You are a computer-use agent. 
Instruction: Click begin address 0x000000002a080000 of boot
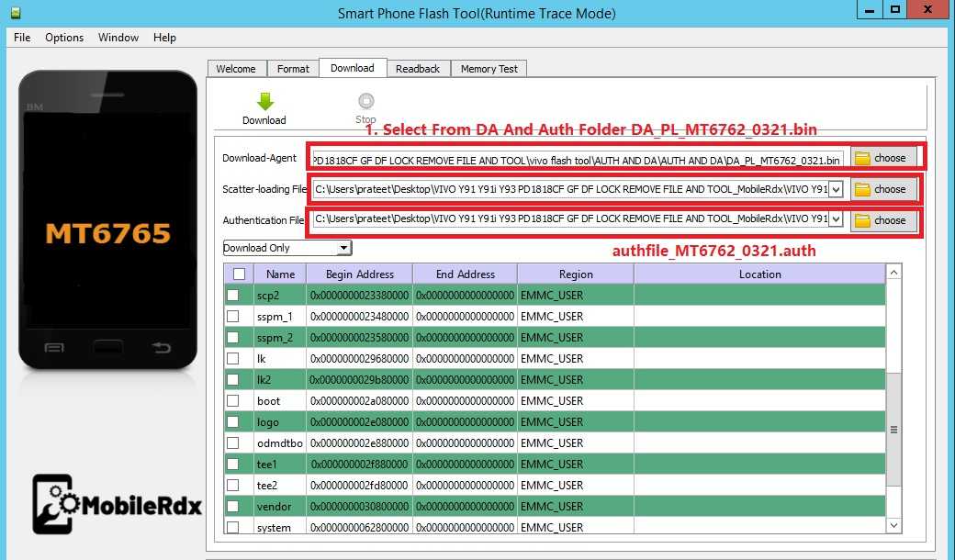(359, 400)
